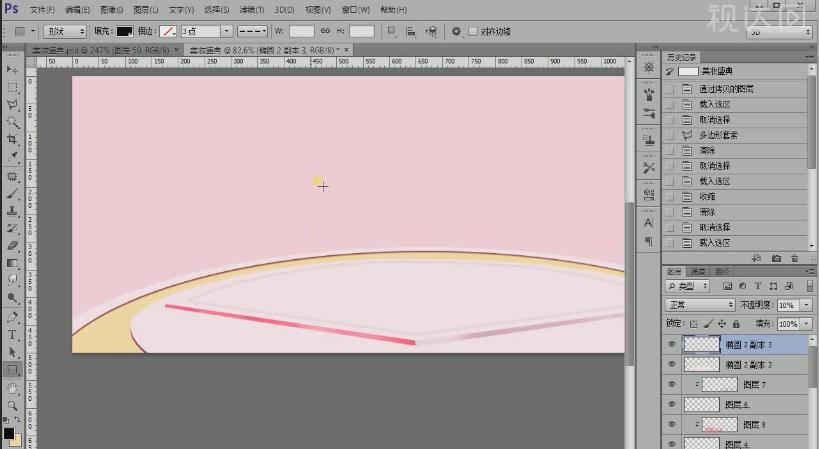The image size is (819, 449).
Task: Select the Move tool
Action: click(x=12, y=69)
